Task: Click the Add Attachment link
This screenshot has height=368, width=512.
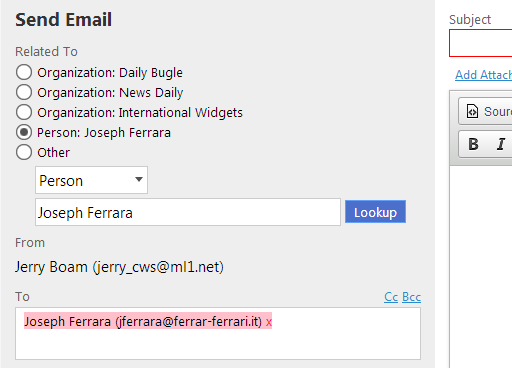Action: coord(483,75)
